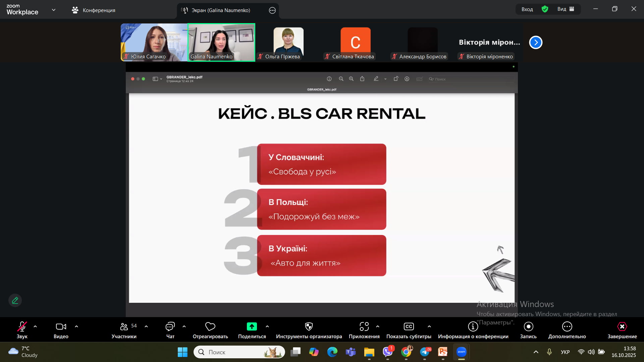This screenshot has width=644, height=362.
Task: Unmute the microphone Звук button
Action: (22, 326)
